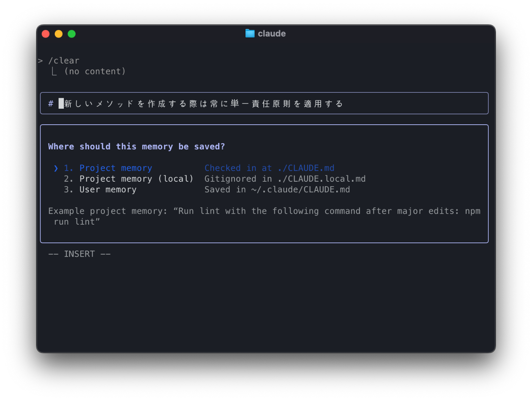Select option 1 Project memory
The image size is (532, 401).
pos(108,168)
